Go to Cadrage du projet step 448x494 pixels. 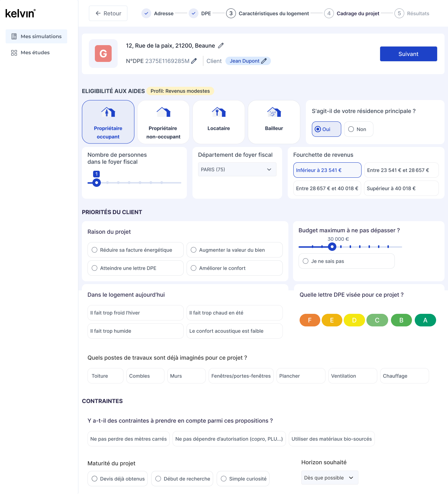pyautogui.click(x=352, y=13)
